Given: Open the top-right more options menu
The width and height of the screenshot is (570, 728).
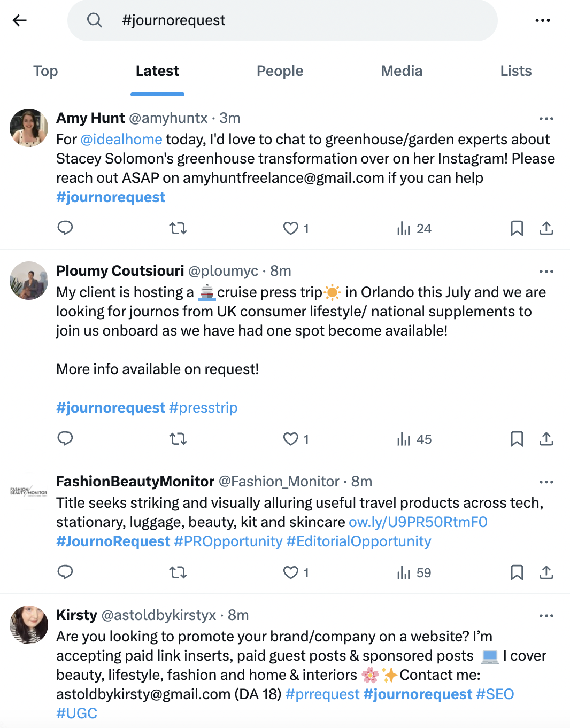Looking at the screenshot, I should point(543,20).
